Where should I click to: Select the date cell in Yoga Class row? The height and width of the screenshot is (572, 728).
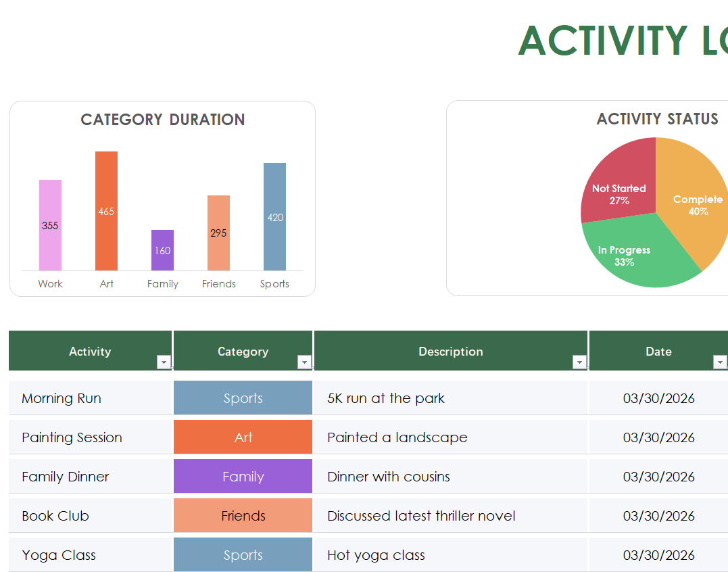pyautogui.click(x=658, y=555)
